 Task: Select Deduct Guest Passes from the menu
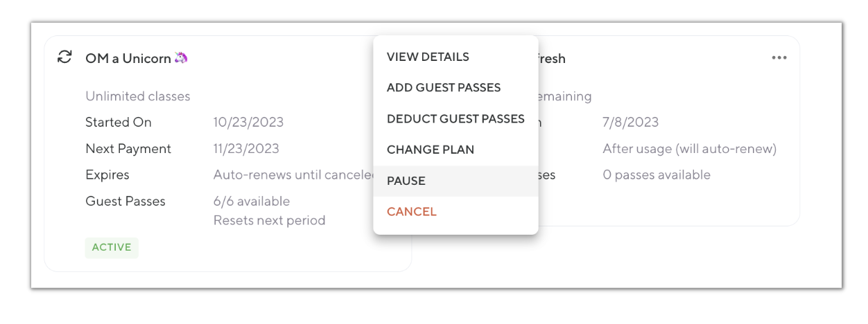pyautogui.click(x=455, y=119)
